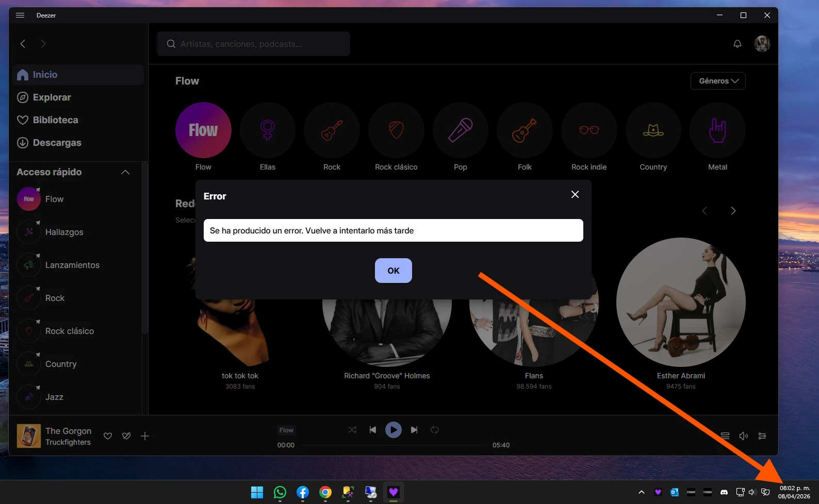
Task: Open Rock in quick access list
Action: coord(55,298)
